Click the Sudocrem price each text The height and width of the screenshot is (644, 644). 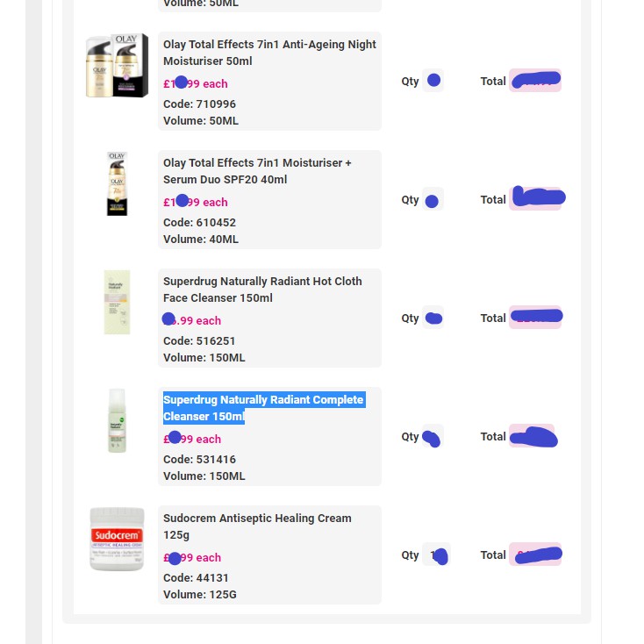[193, 558]
